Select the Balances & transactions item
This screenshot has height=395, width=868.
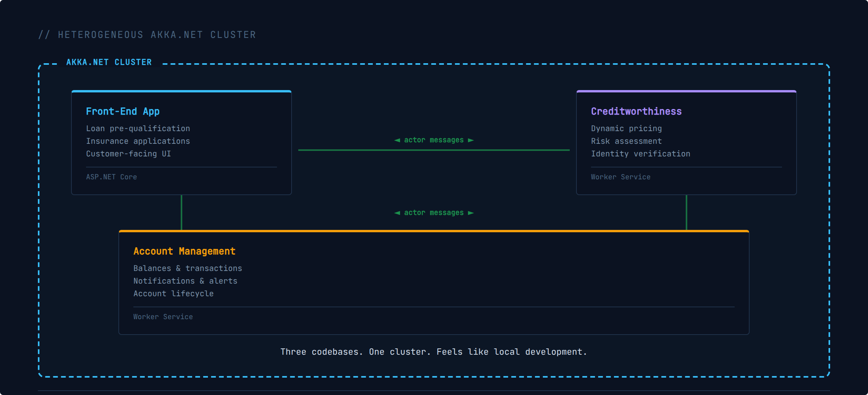click(187, 268)
